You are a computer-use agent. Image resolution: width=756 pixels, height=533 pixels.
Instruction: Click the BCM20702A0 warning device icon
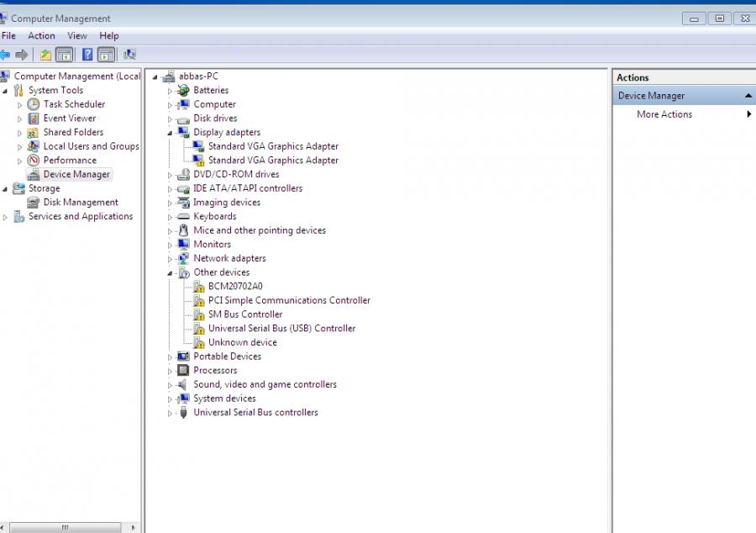pos(198,287)
